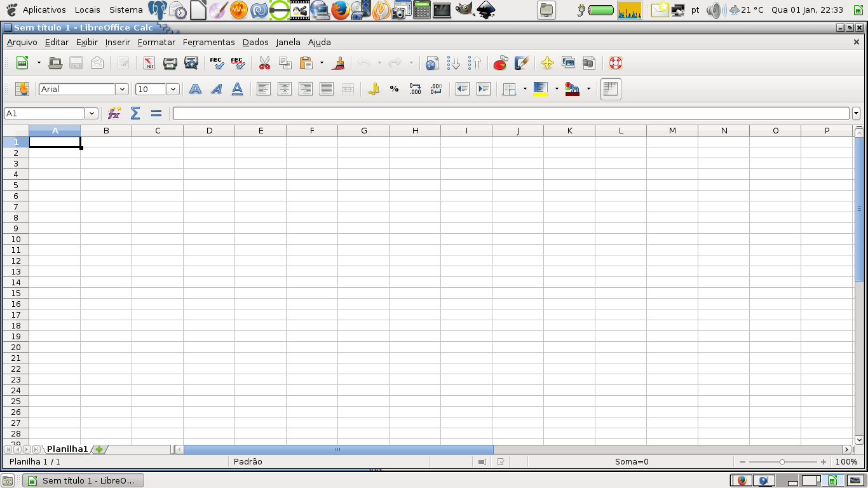Screen dimensions: 868x488
Task: Open the Function Wizard
Action: (114, 113)
